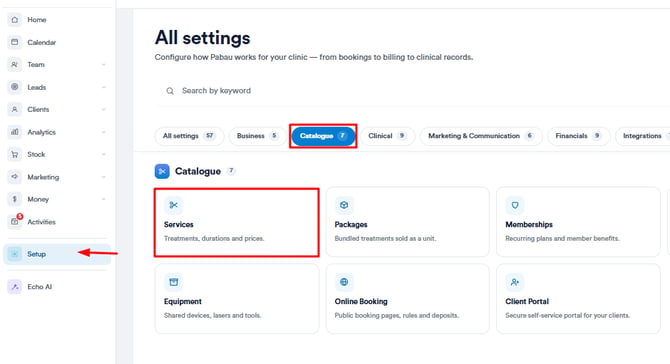This screenshot has width=670, height=364.
Task: Click 'Public booking pages, rules and deposits.' text
Action: (x=397, y=315)
